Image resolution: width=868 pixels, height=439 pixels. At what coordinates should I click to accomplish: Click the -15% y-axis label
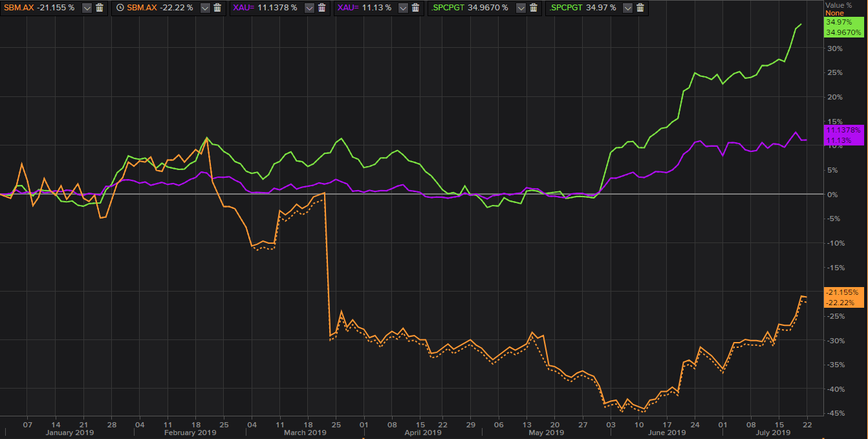[x=835, y=268]
